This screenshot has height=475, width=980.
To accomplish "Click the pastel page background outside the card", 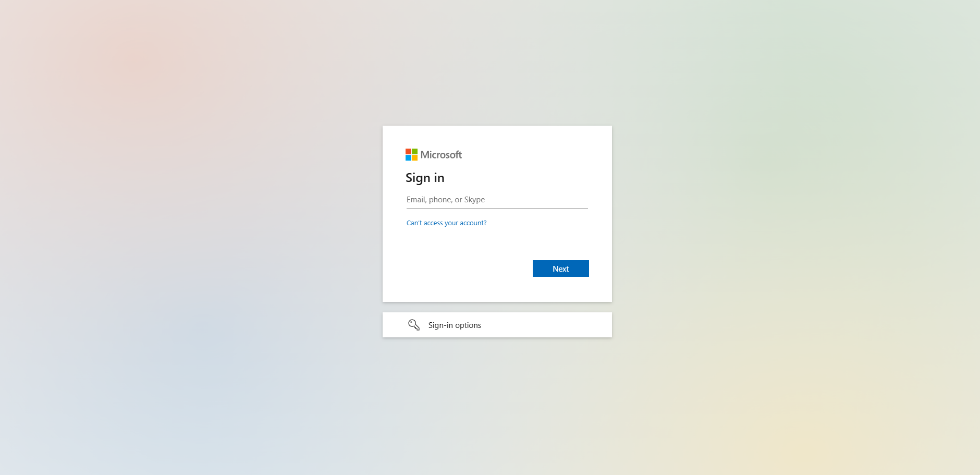I will [182, 235].
